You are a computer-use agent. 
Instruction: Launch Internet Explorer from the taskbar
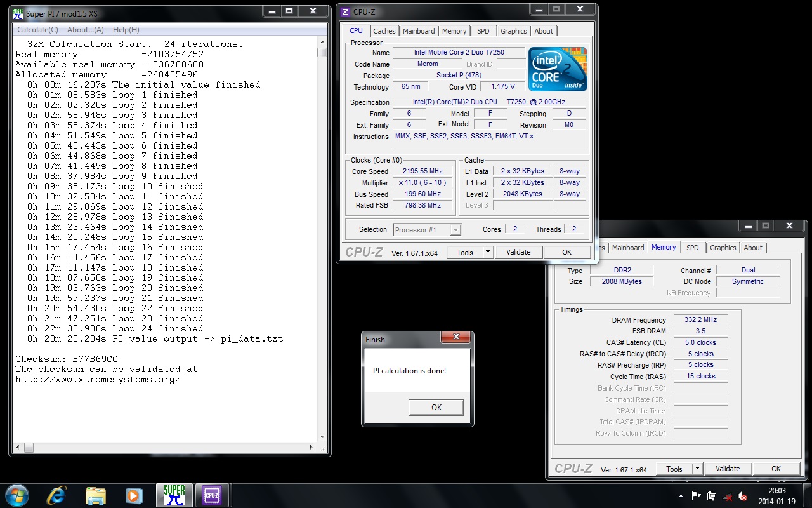coord(57,495)
